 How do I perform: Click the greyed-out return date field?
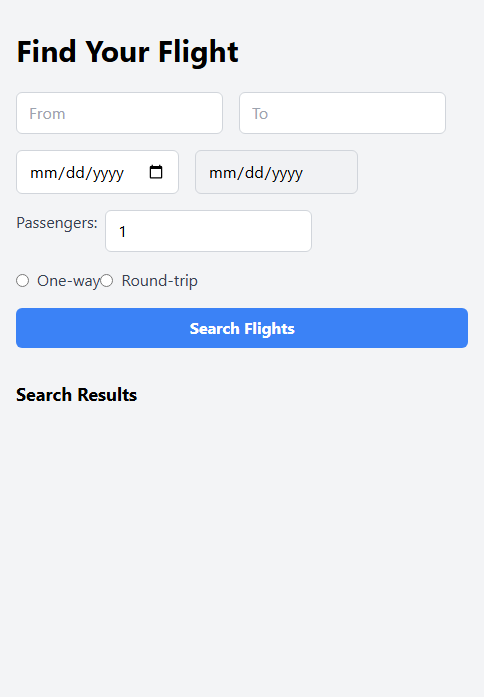[276, 172]
